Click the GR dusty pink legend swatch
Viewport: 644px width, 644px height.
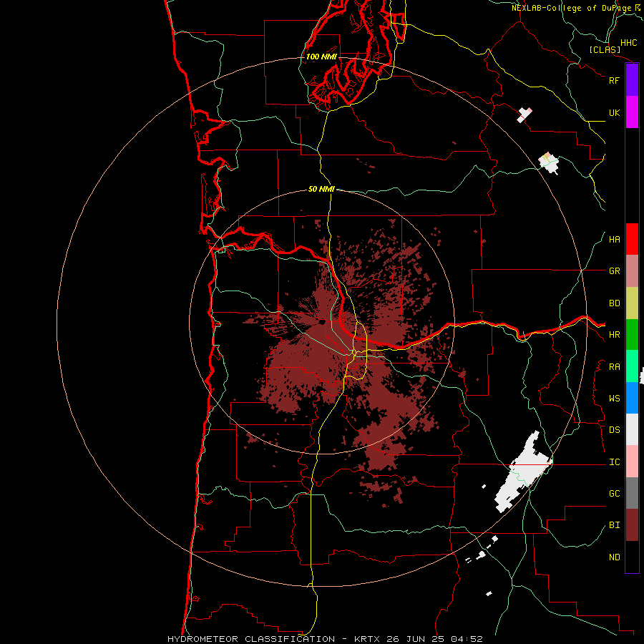(632, 271)
